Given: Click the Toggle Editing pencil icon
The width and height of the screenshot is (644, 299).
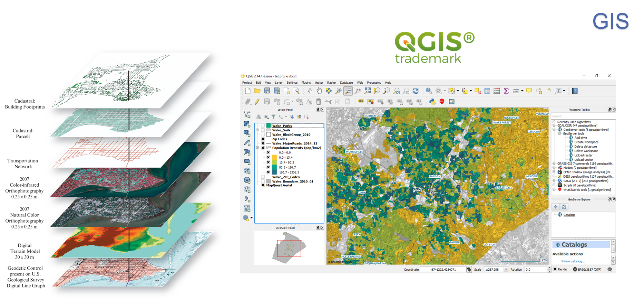Looking at the screenshot, I should click(x=257, y=102).
